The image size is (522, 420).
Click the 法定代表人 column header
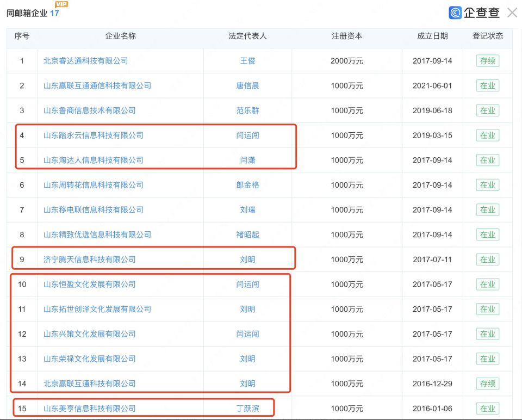pyautogui.click(x=248, y=36)
